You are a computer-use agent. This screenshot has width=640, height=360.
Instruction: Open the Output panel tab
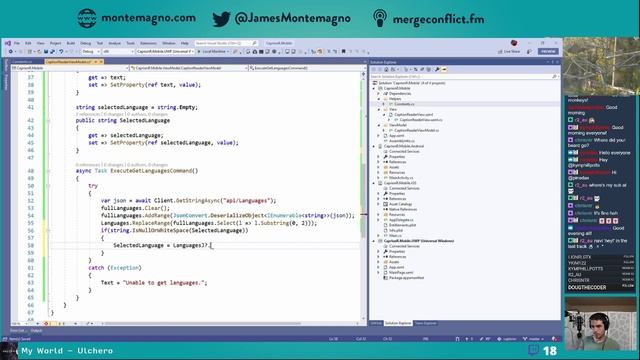(36, 331)
